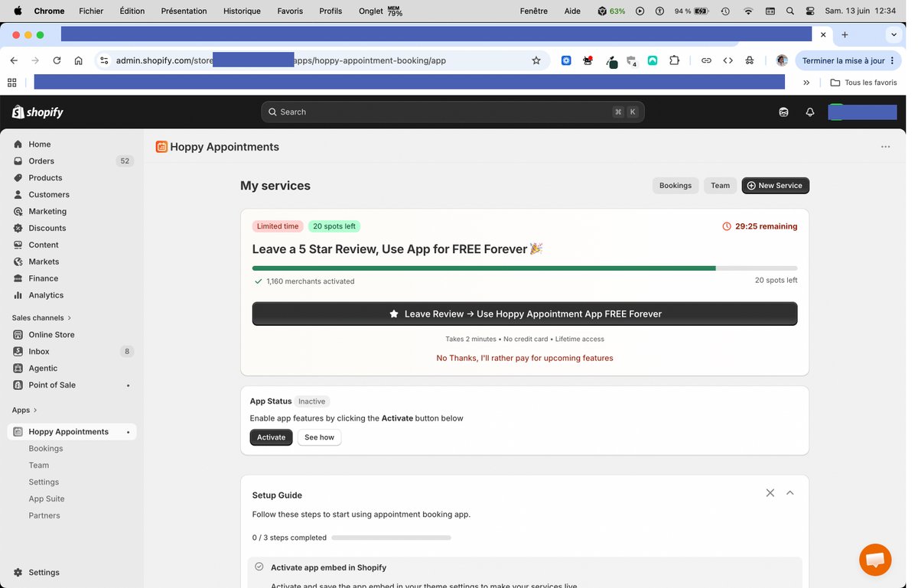Toggle the Activate app embed step circle
918x588 pixels.
pos(259,567)
